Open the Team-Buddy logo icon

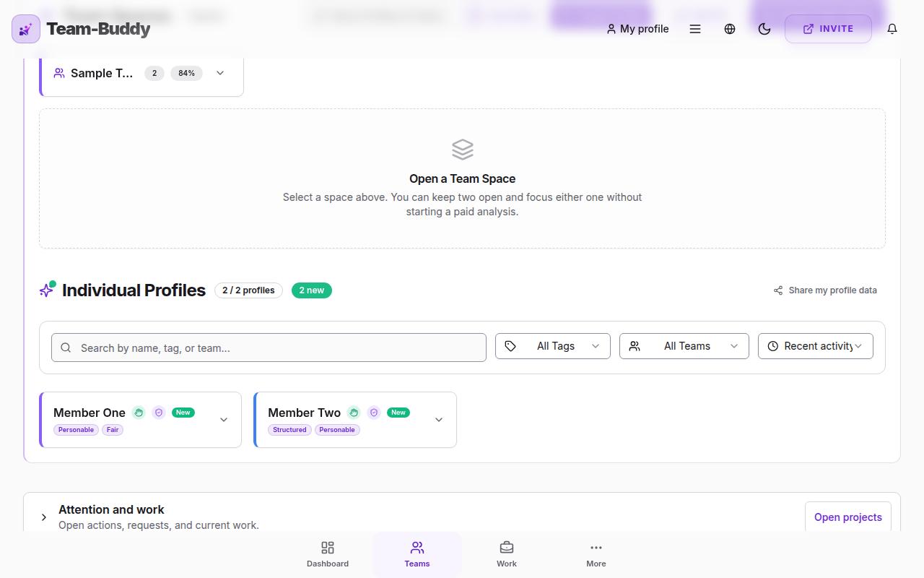tap(26, 29)
